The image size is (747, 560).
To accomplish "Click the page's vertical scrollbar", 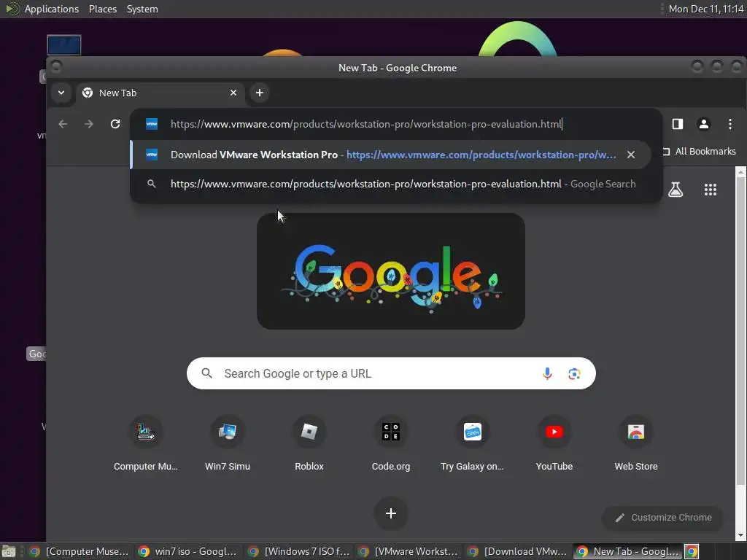I will [x=740, y=332].
